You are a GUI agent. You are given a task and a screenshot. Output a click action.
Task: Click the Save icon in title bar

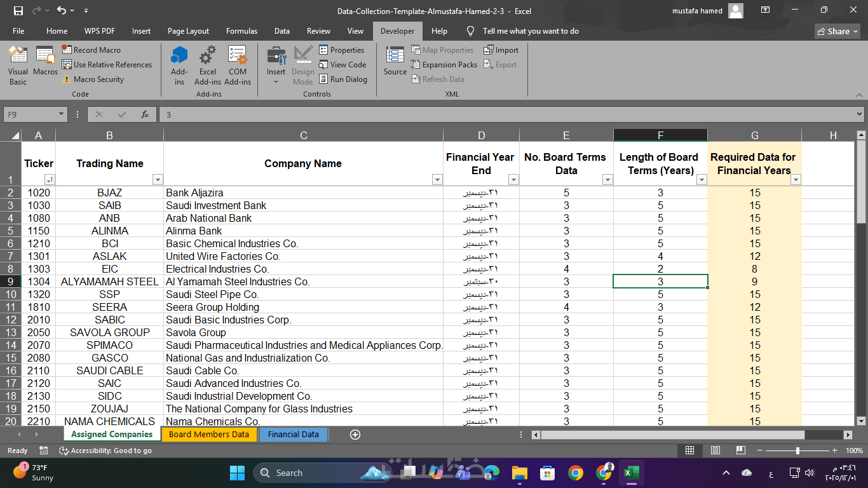tap(18, 11)
